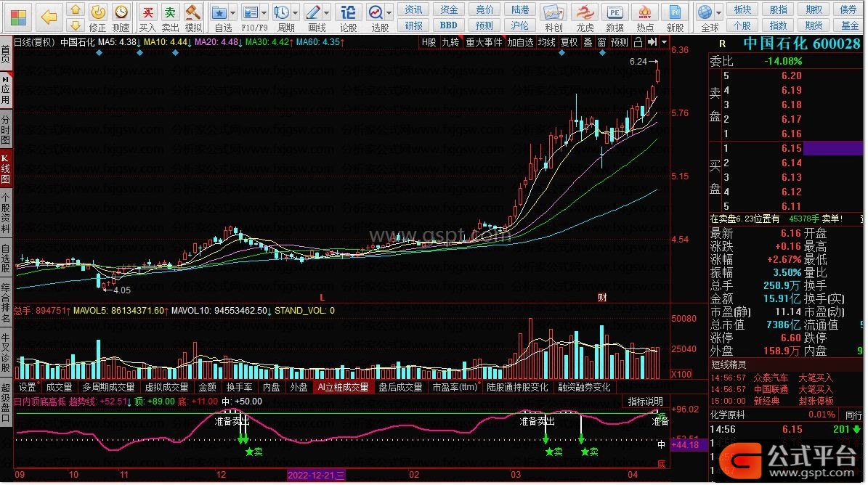Image resolution: width=868 pixels, height=485 pixels.
Task: Open 综合排名 in left sidebar
Action: [x=6, y=303]
